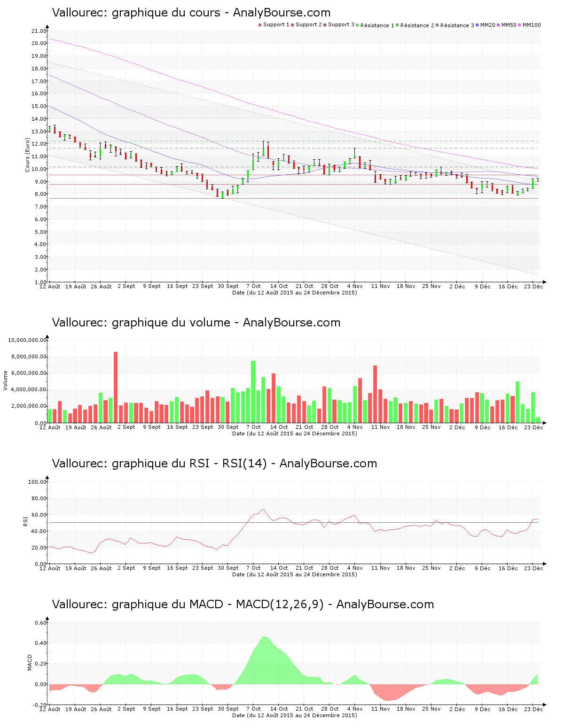Click '11 Nov' on the volume chart axis

380,427
